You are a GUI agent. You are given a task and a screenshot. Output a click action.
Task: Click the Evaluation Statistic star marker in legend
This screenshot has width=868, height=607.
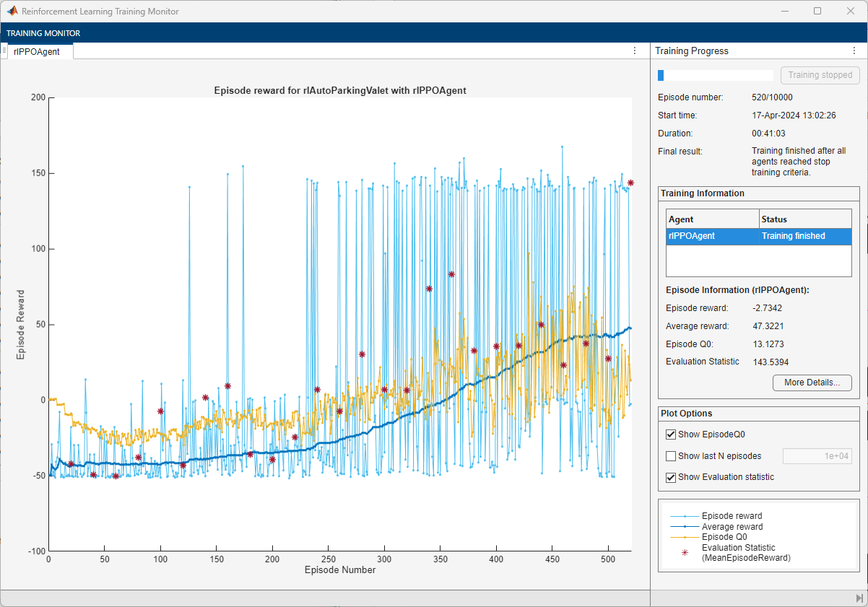point(685,552)
